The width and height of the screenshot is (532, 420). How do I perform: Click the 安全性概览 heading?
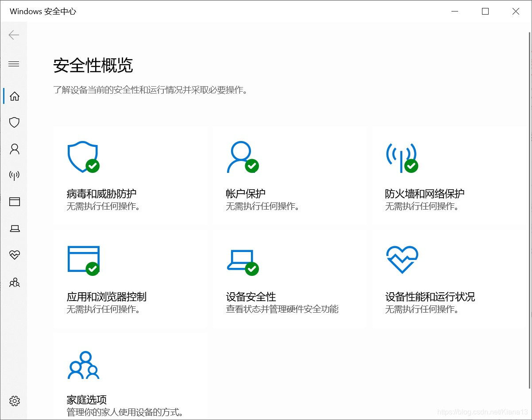93,65
